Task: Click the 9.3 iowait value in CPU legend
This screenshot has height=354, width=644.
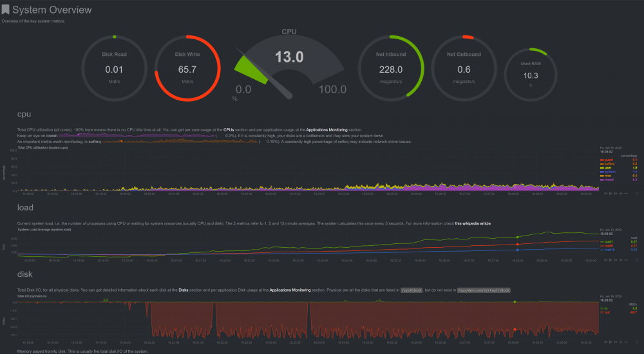Action: tap(635, 180)
